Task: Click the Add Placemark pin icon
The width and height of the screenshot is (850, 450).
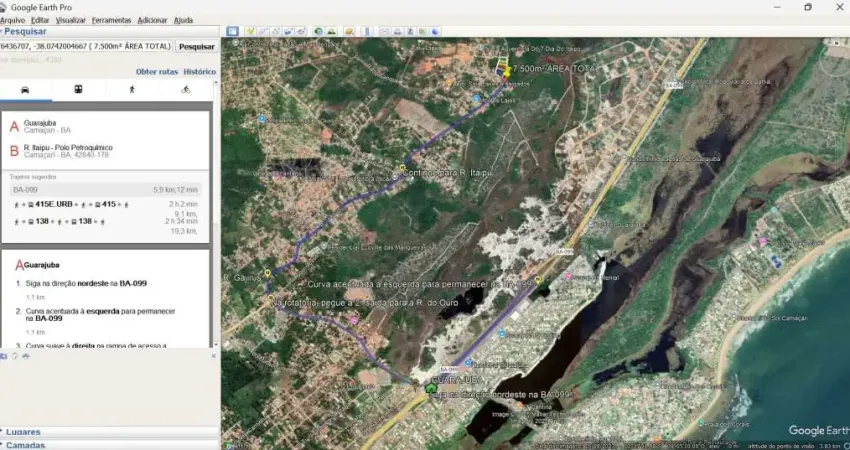Action: point(250,32)
